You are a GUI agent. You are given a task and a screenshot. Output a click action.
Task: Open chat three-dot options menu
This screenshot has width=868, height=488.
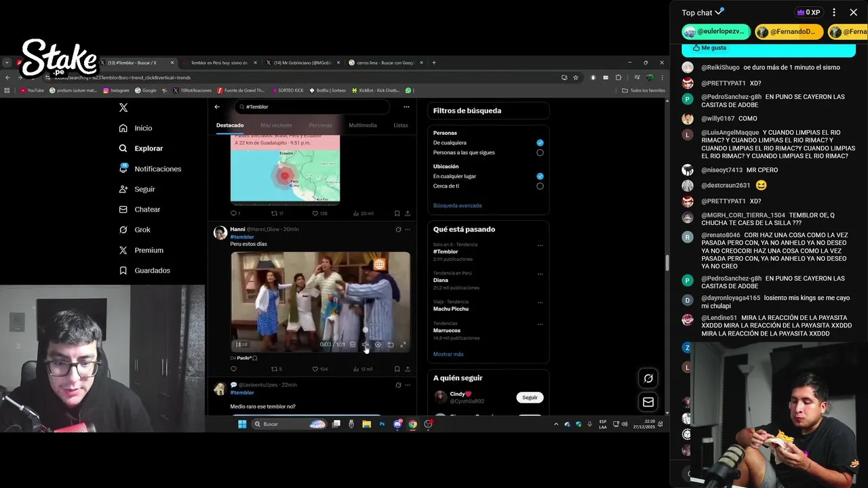[x=834, y=12]
